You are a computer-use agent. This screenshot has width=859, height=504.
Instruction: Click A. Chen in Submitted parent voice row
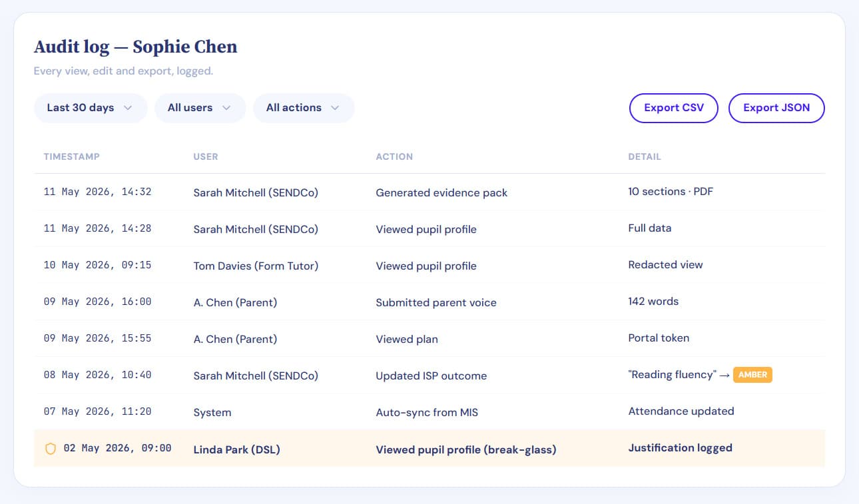click(x=235, y=302)
